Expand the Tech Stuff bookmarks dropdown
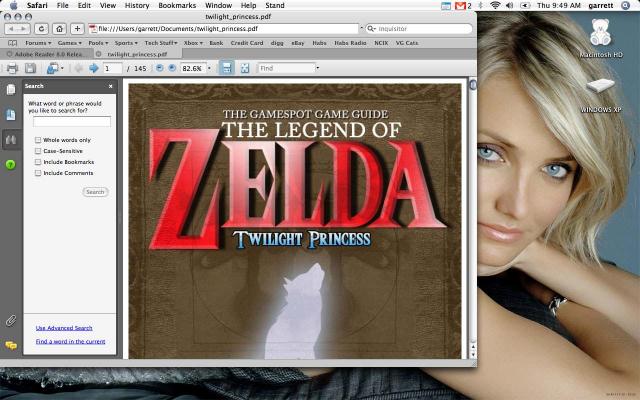Screen dimensions: 640x400 pyautogui.click(x=161, y=43)
